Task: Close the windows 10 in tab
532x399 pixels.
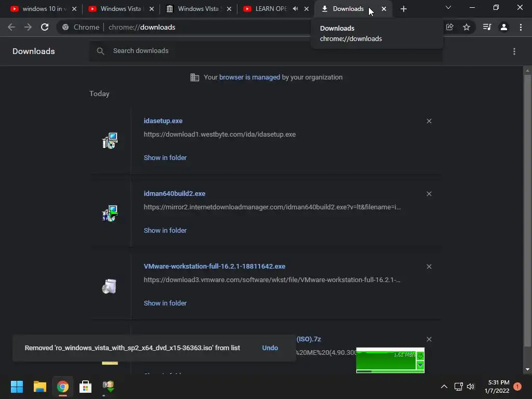Action: [x=74, y=9]
